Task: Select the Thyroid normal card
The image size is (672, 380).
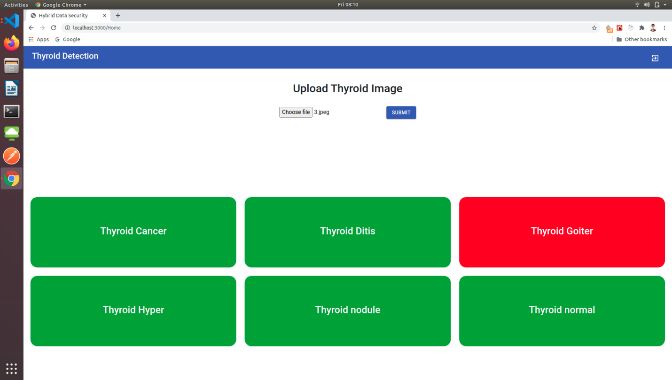Action: [562, 311]
